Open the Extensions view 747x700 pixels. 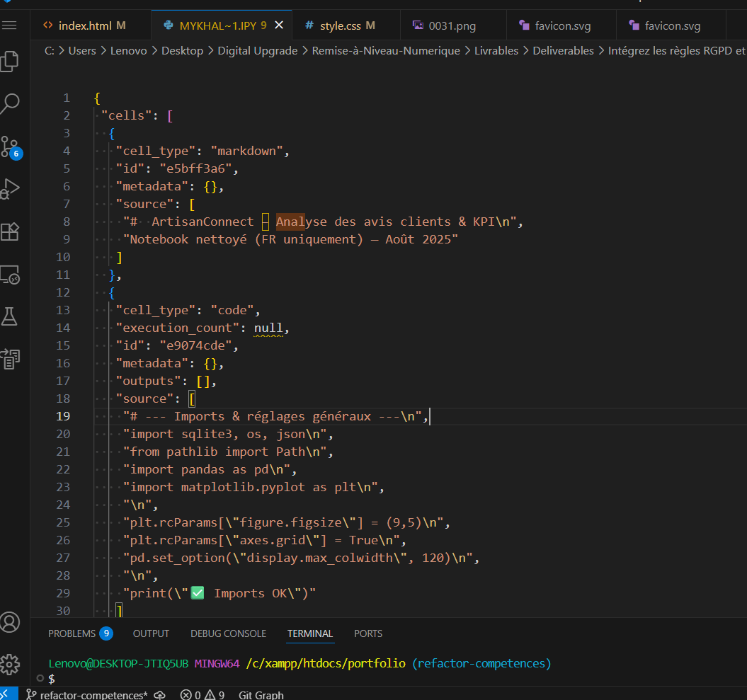point(10,232)
